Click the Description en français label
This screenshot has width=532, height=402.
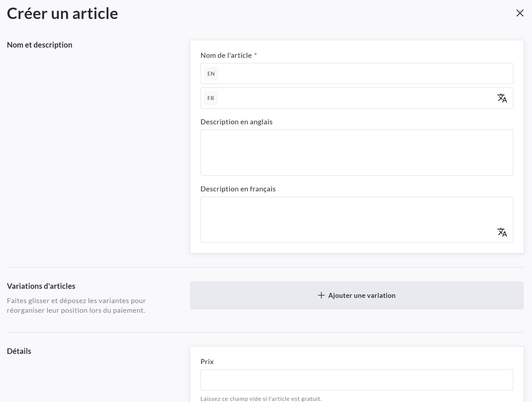pyautogui.click(x=238, y=189)
